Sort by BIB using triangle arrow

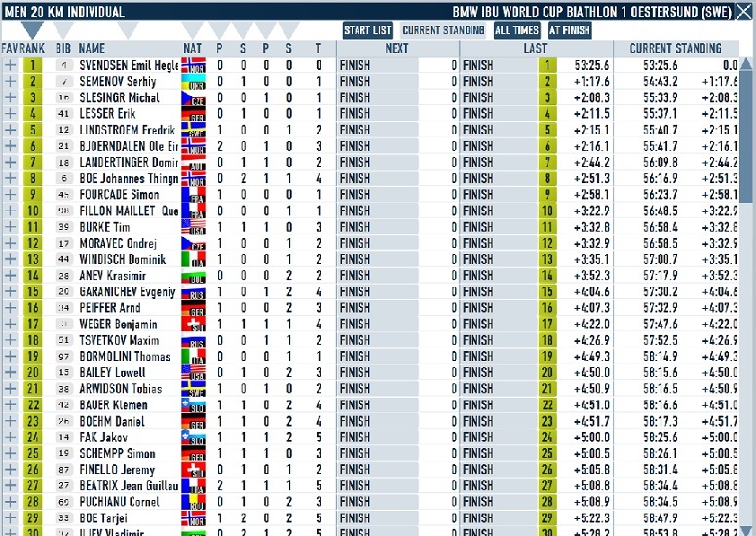pyautogui.click(x=63, y=30)
